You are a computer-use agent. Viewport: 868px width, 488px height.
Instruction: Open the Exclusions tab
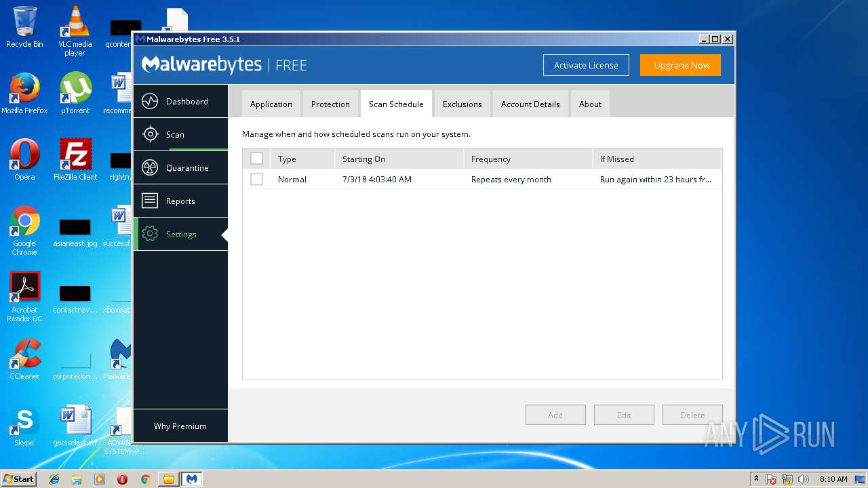[x=462, y=104]
